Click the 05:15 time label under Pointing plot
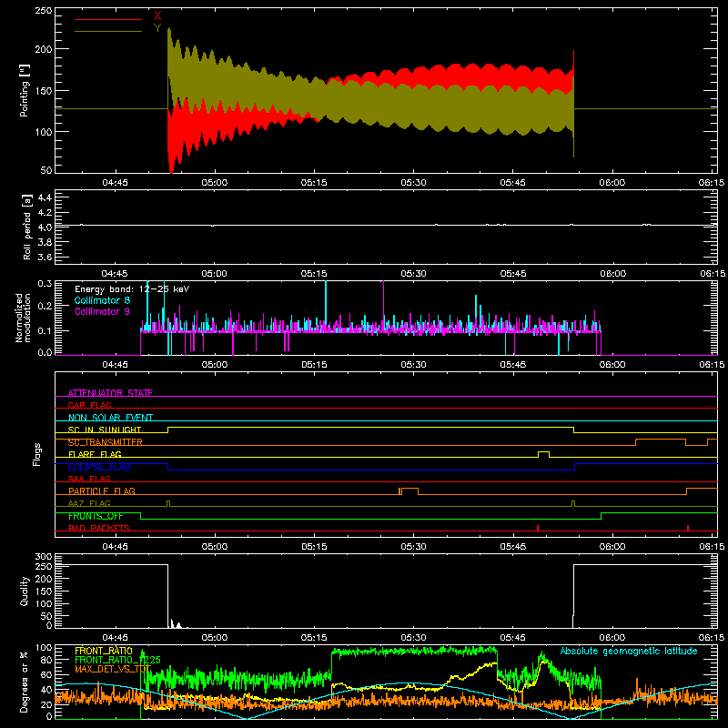 [314, 183]
